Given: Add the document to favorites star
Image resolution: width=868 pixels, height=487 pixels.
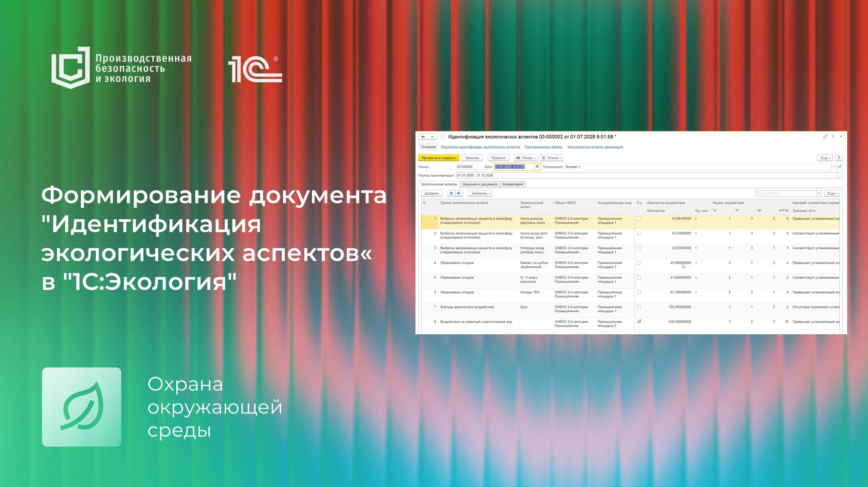Looking at the screenshot, I should click(x=443, y=137).
